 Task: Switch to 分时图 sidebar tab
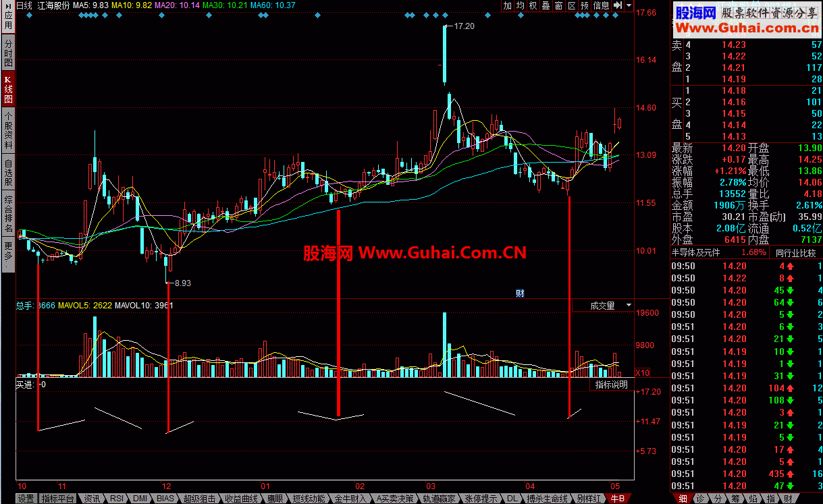(x=8, y=53)
